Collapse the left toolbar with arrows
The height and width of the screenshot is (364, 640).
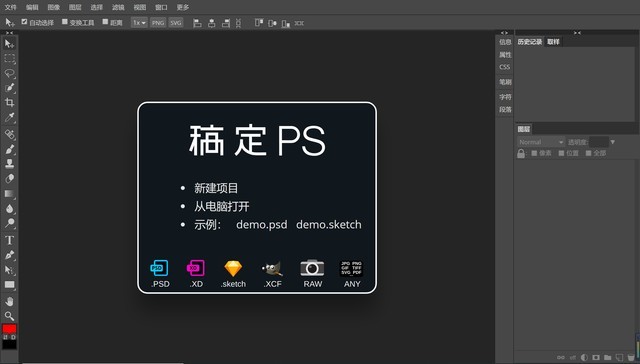click(9, 33)
